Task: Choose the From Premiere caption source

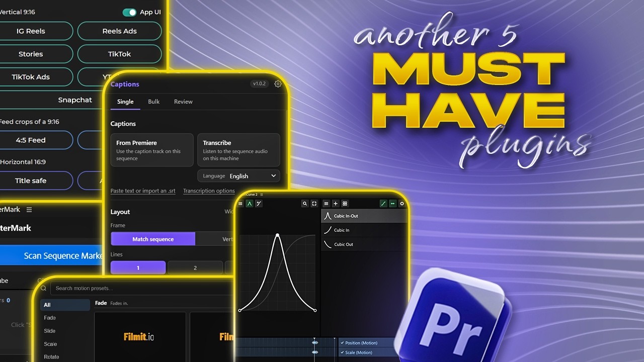Action: (152, 150)
